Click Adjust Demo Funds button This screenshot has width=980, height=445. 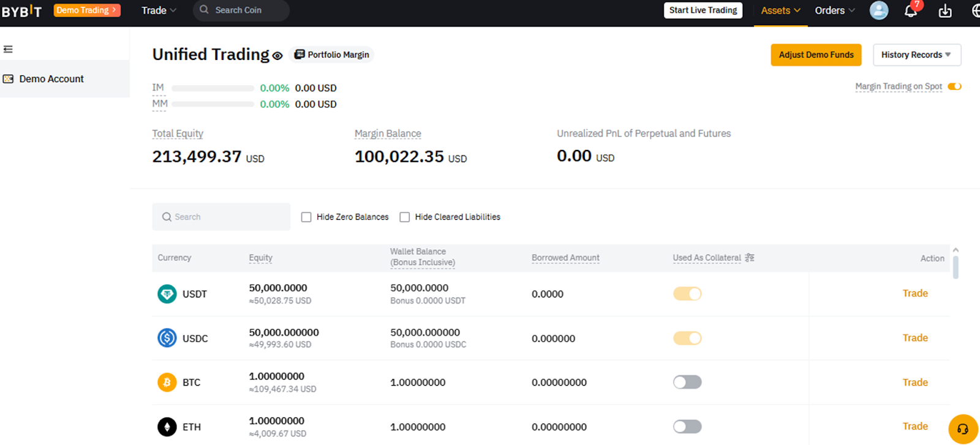[x=816, y=55]
